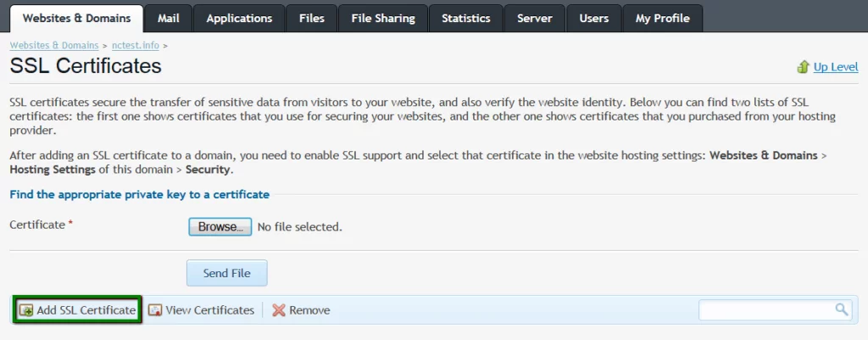868x340 pixels.
Task: Open the Mail tab
Action: coord(168,18)
